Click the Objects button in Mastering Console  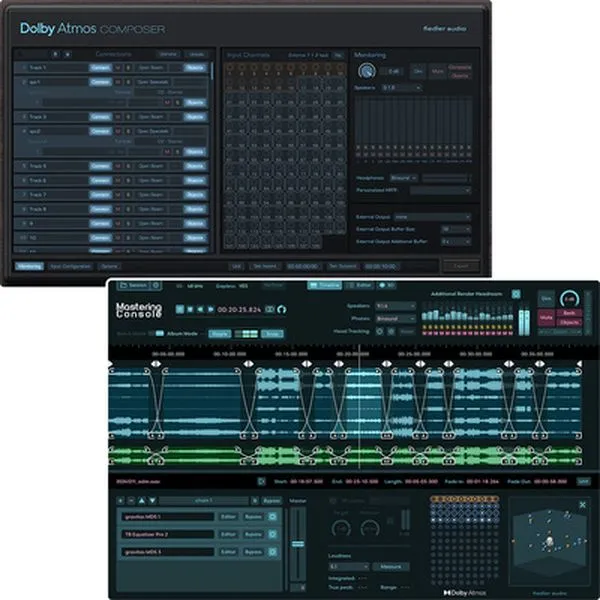(x=569, y=323)
